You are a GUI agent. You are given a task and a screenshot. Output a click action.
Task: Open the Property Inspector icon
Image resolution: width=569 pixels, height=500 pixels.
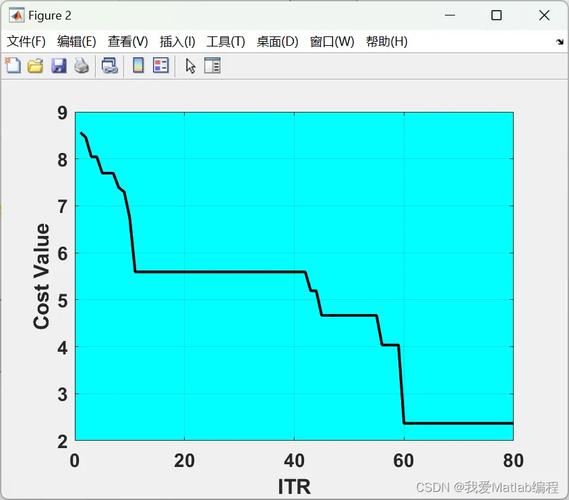pos(212,66)
